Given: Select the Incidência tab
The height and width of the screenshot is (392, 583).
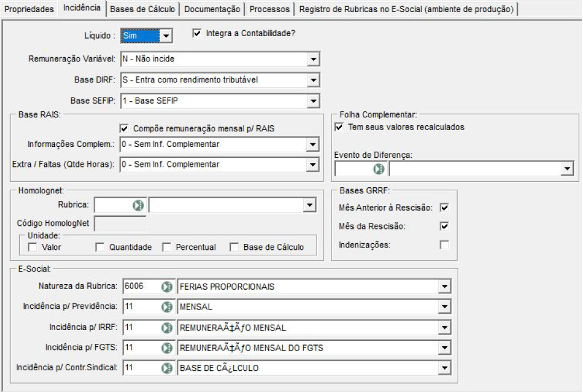Looking at the screenshot, I should 82,8.
